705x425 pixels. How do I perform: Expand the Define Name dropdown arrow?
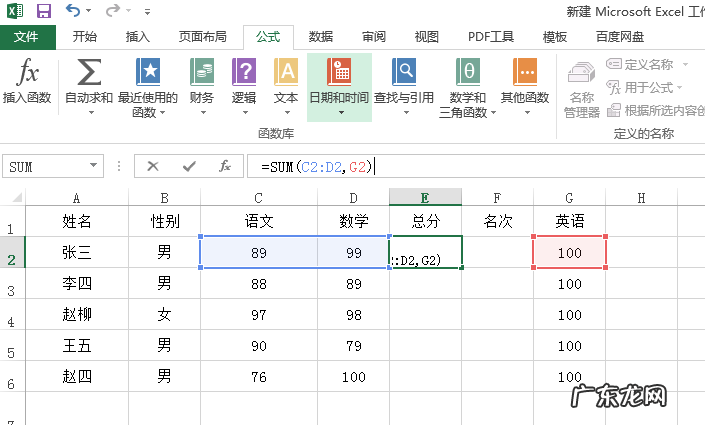coord(685,64)
